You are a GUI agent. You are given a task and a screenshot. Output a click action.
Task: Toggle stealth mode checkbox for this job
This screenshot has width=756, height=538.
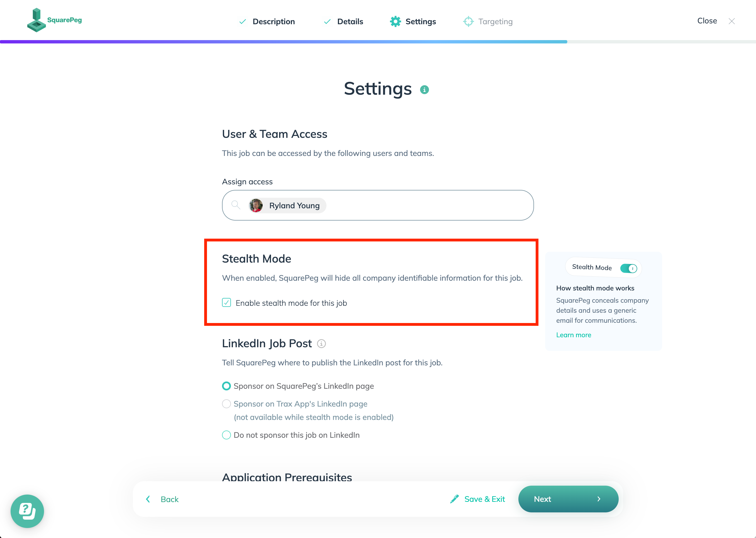pos(226,302)
